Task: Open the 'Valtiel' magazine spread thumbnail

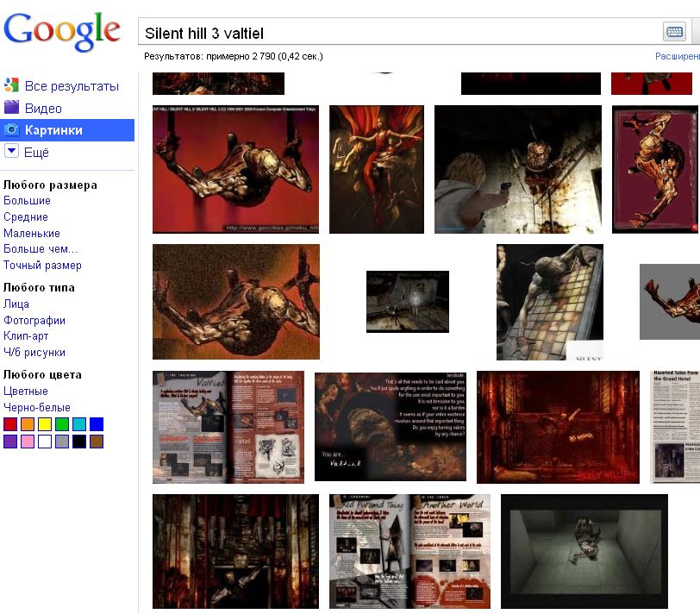Action: 228,428
